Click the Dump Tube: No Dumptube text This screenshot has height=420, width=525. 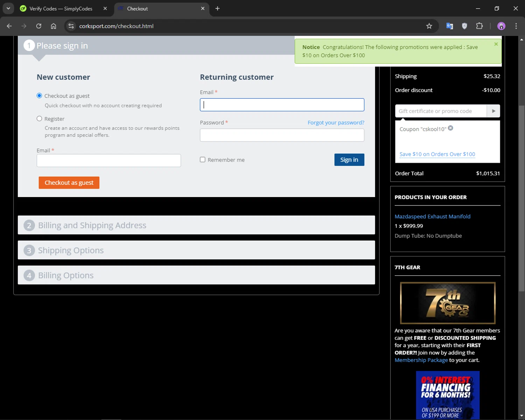click(x=428, y=236)
